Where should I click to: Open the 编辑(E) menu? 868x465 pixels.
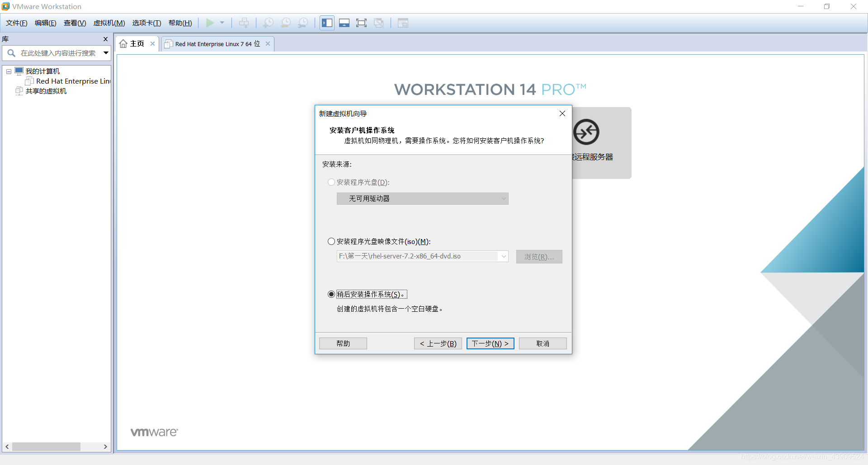(x=46, y=23)
